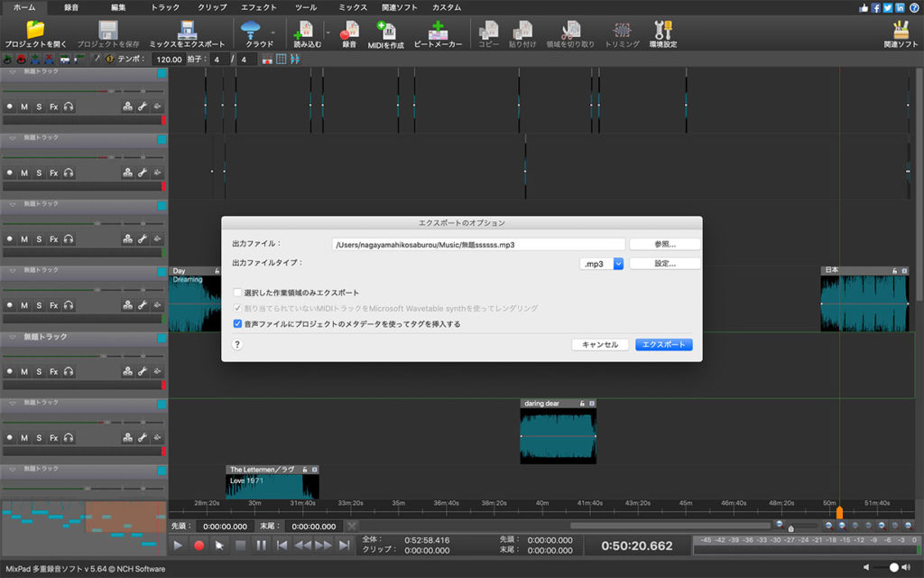Click the LinkedIn share icon
Viewport: 924px width, 578px height.
[900, 7]
